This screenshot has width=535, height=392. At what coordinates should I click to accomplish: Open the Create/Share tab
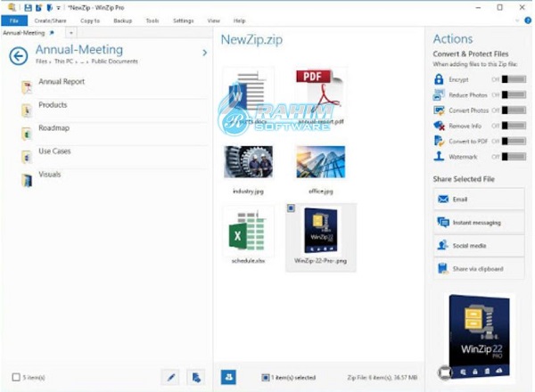(51, 20)
